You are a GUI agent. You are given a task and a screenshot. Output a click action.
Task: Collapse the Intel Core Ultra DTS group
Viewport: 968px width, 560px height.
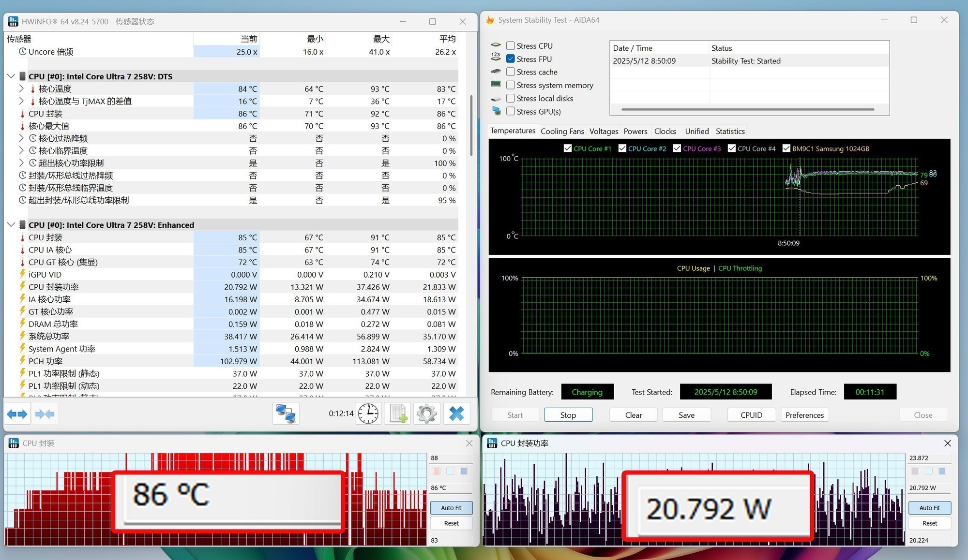pos(11,76)
